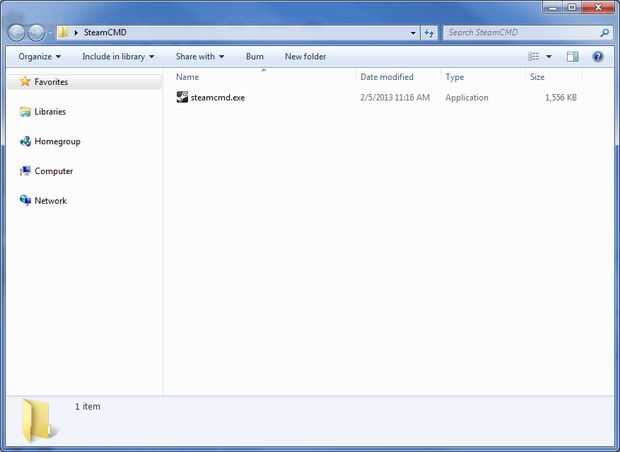Image resolution: width=620 pixels, height=452 pixels.
Task: Click the Network globe icon
Action: coord(25,200)
